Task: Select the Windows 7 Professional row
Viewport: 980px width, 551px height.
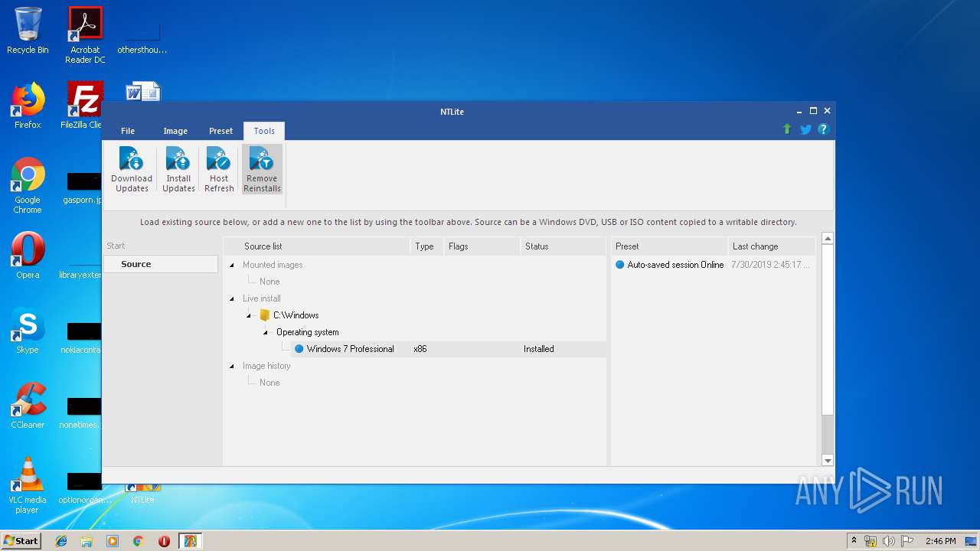Action: tap(448, 349)
